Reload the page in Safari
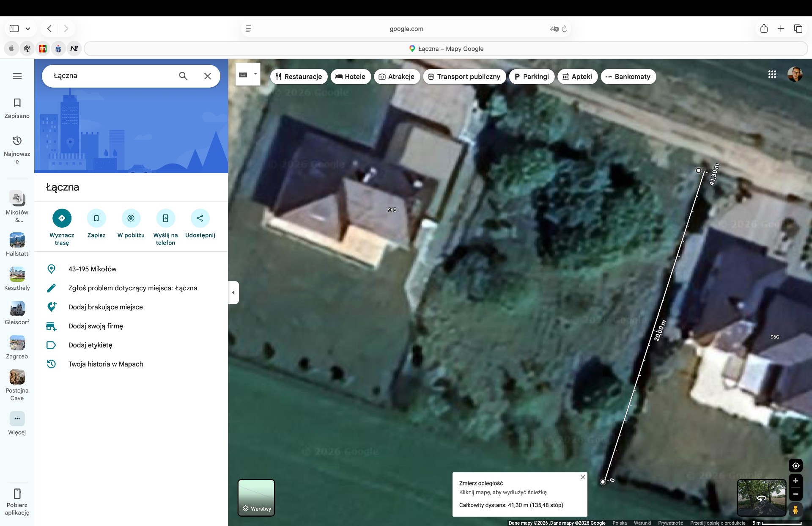812x526 pixels. (565, 29)
